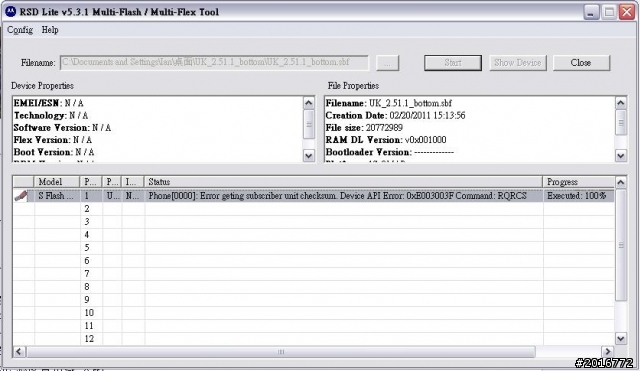Select port row 12 in device list
Screen dimensions: 640x371
[313, 339]
